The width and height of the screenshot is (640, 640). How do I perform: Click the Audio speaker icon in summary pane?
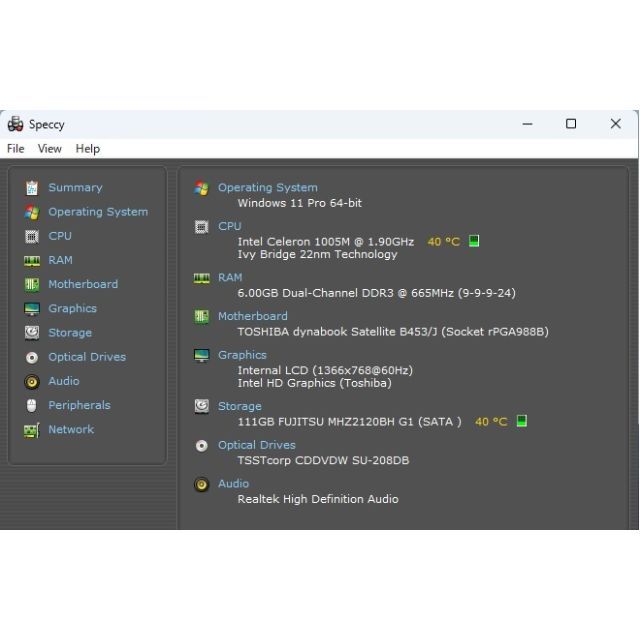point(202,484)
